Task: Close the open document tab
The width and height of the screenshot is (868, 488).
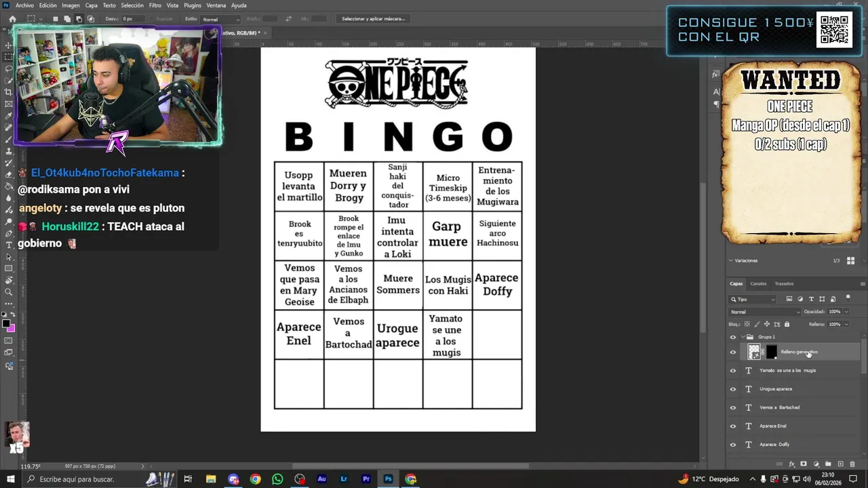Action: (x=266, y=33)
